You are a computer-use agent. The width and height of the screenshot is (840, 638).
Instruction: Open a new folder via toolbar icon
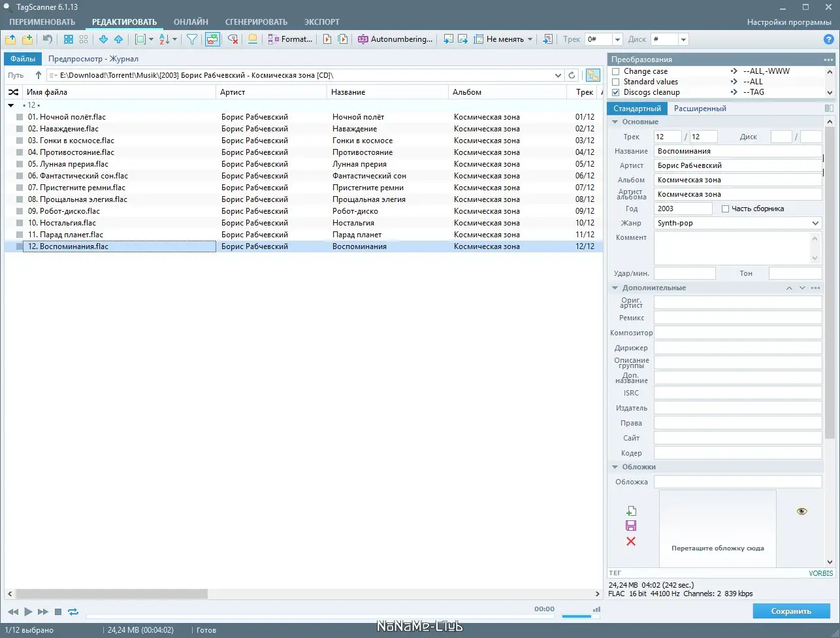point(10,39)
